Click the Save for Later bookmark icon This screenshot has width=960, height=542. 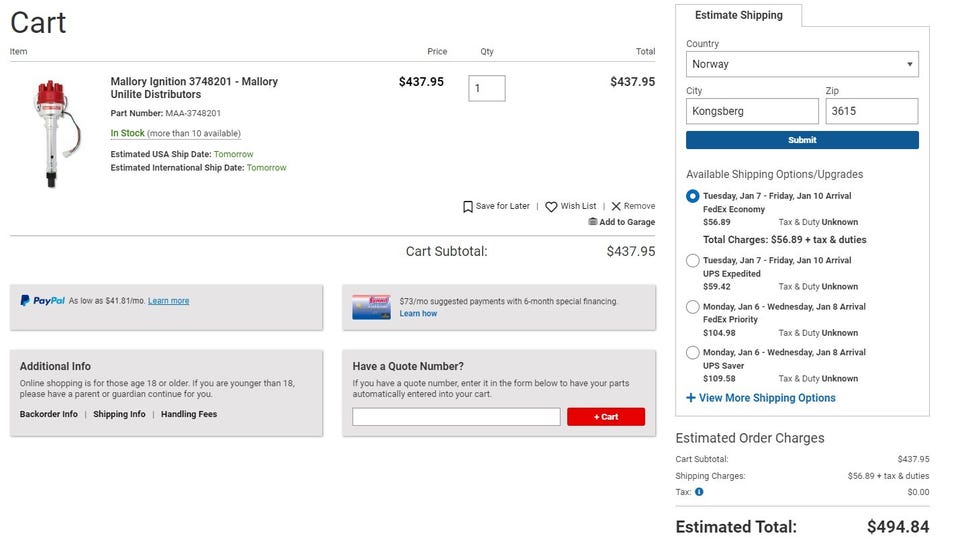coord(468,207)
